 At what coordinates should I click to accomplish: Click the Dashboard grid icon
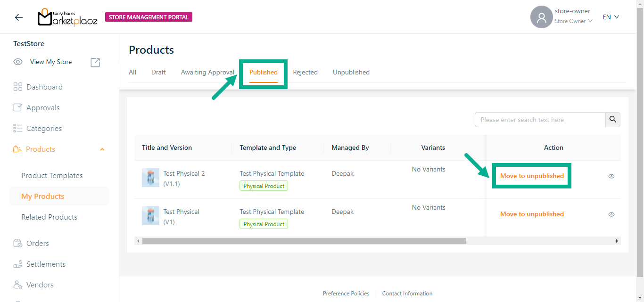[18, 87]
